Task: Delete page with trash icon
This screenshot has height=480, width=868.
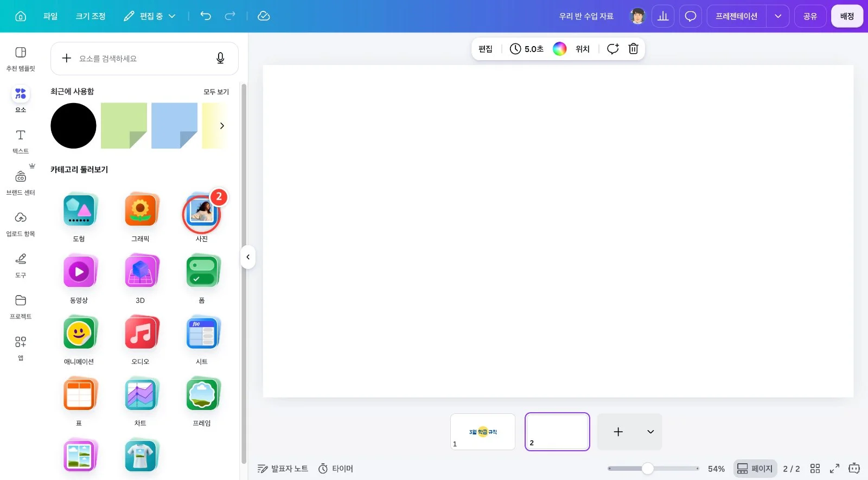Action: coord(633,49)
